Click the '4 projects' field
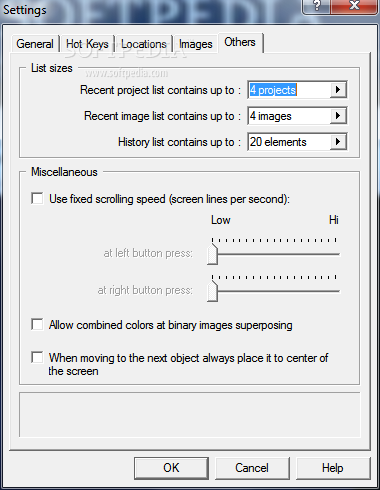The width and height of the screenshot is (380, 490). [289, 90]
